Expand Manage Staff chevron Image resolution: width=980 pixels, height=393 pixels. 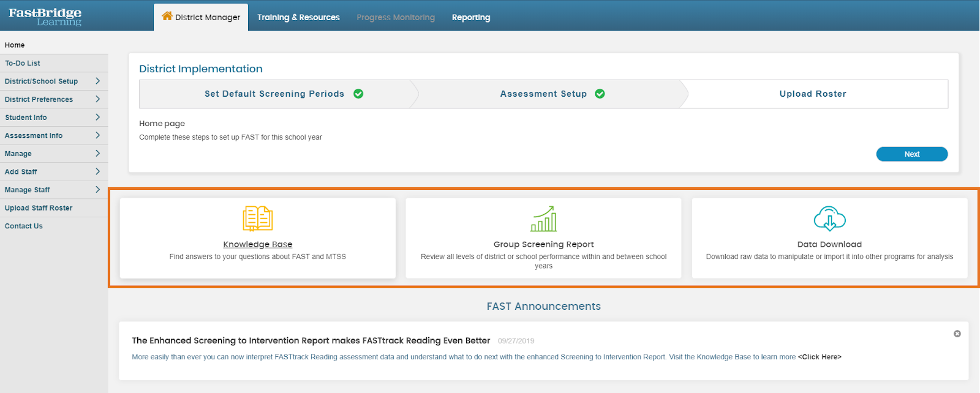click(97, 190)
